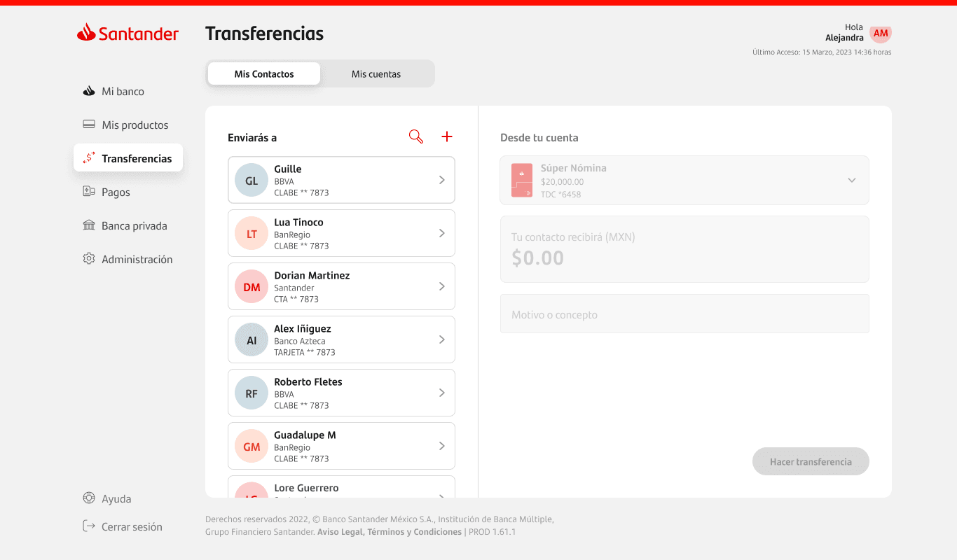Screen dimensions: 957x560
Task: Click the Desde tu cuenta heading
Action: (x=539, y=138)
